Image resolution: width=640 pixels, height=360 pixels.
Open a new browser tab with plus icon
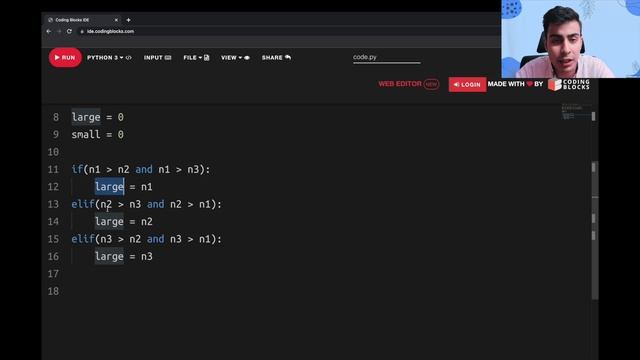pos(128,20)
